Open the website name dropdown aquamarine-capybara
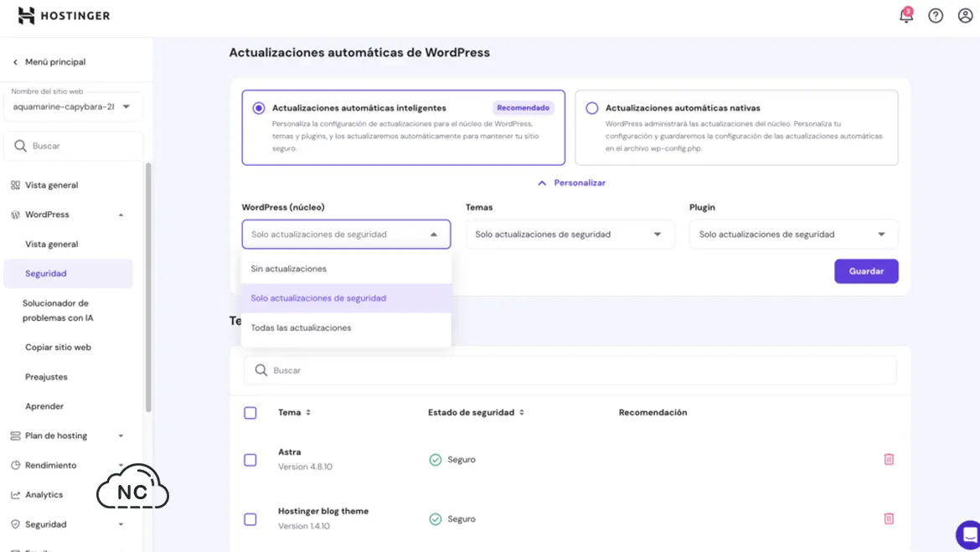Screen dimensions: 980x552 coord(73,107)
